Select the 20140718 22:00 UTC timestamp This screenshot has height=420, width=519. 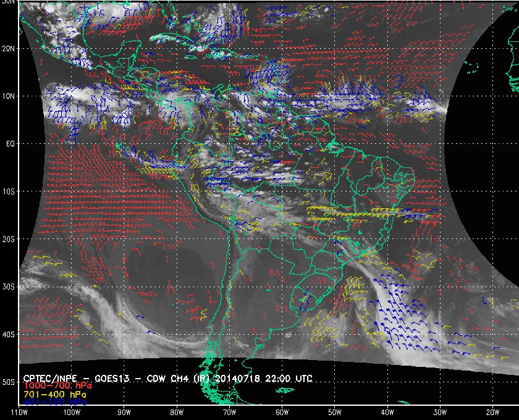click(264, 378)
